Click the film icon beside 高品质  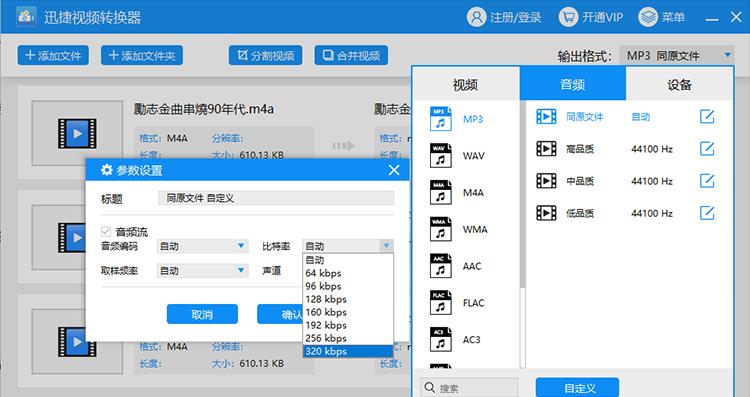tap(546, 149)
